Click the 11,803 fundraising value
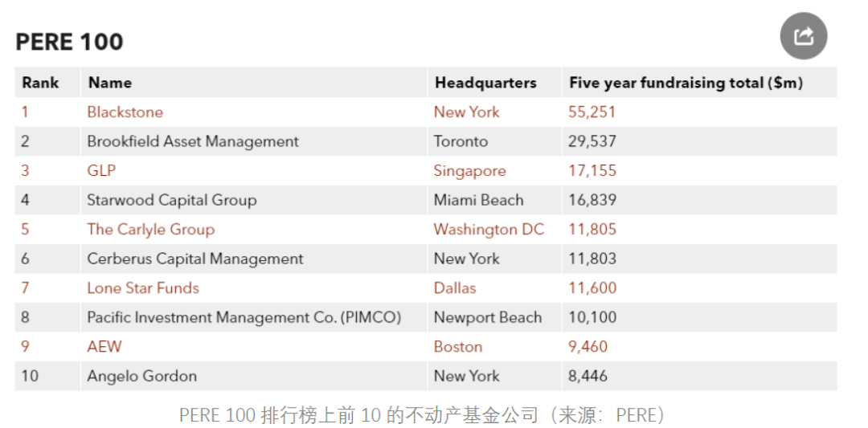Image resolution: width=868 pixels, height=428 pixels. point(592,259)
